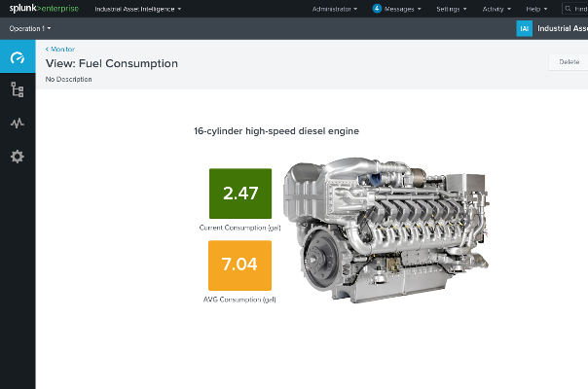Open the Monitor gauge sidebar icon
Viewport: 588px width, 389px height.
click(17, 58)
